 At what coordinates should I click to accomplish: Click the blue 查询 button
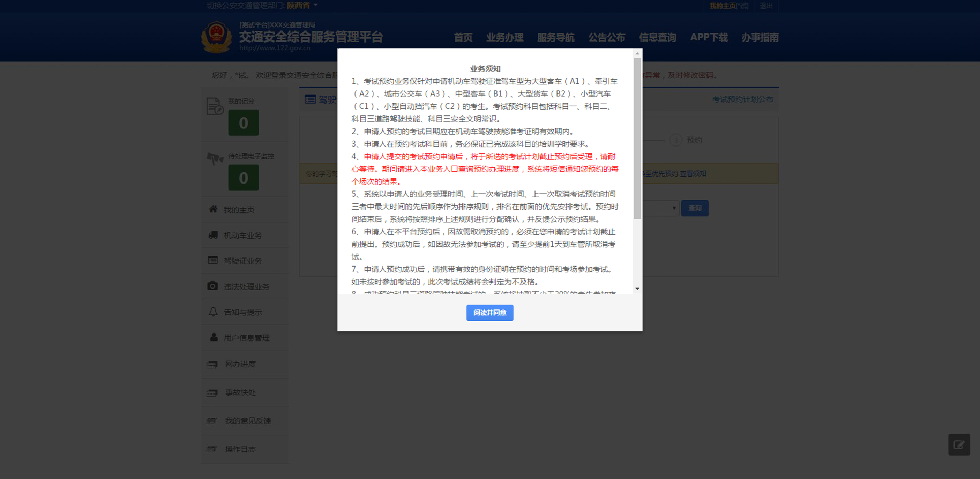click(x=695, y=208)
